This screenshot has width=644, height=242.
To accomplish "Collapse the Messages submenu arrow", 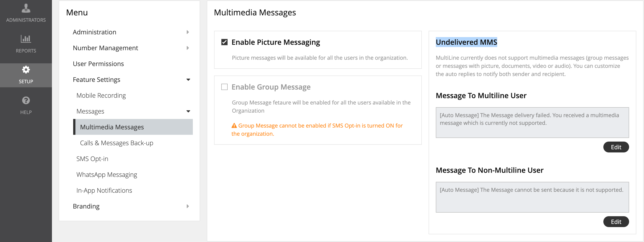I will [x=188, y=111].
